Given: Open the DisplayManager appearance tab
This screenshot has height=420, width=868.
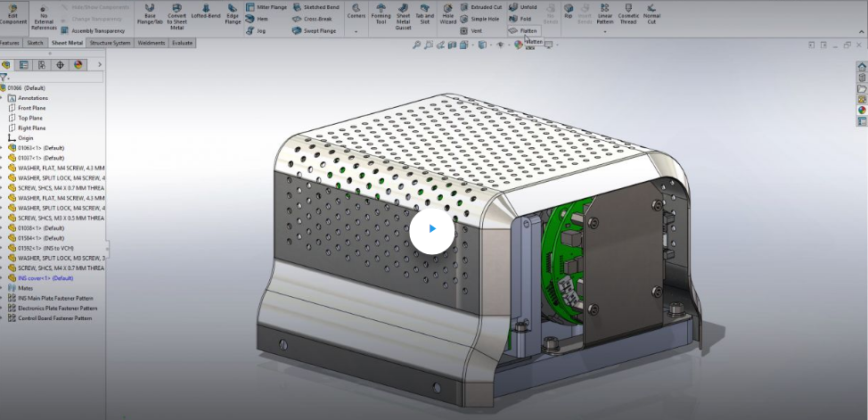Looking at the screenshot, I should click(x=78, y=65).
